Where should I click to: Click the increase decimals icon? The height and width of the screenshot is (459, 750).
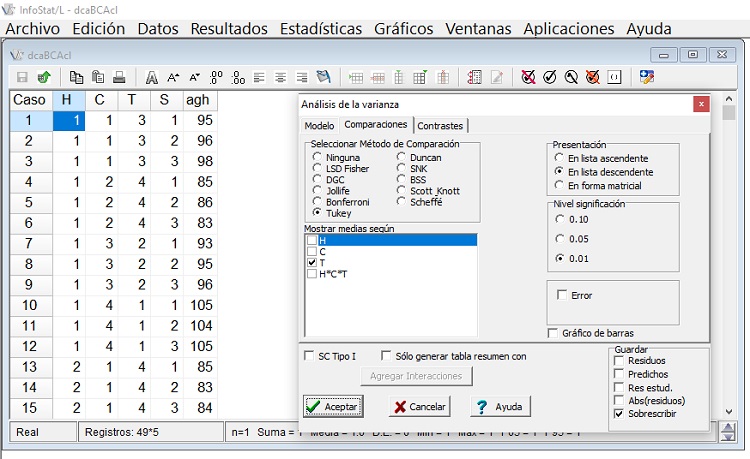216,77
